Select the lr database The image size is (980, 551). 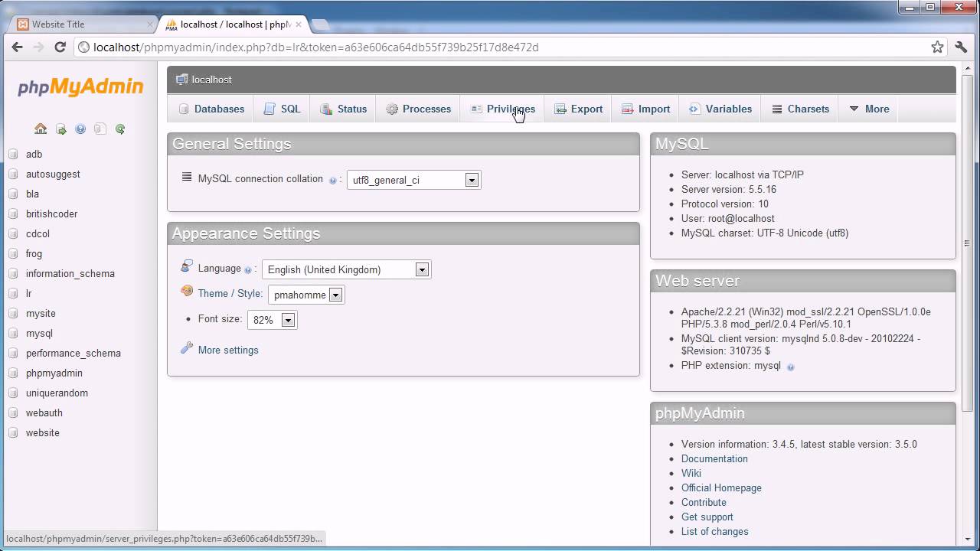click(28, 294)
